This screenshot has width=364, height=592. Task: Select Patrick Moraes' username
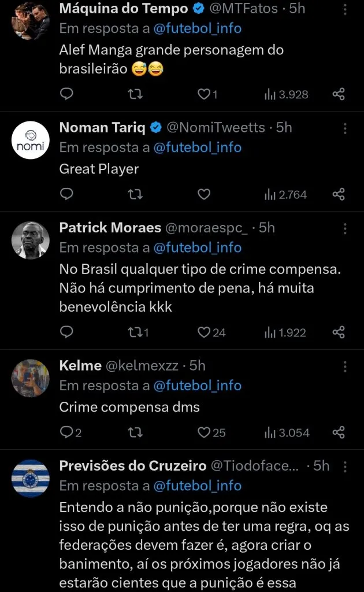110,227
